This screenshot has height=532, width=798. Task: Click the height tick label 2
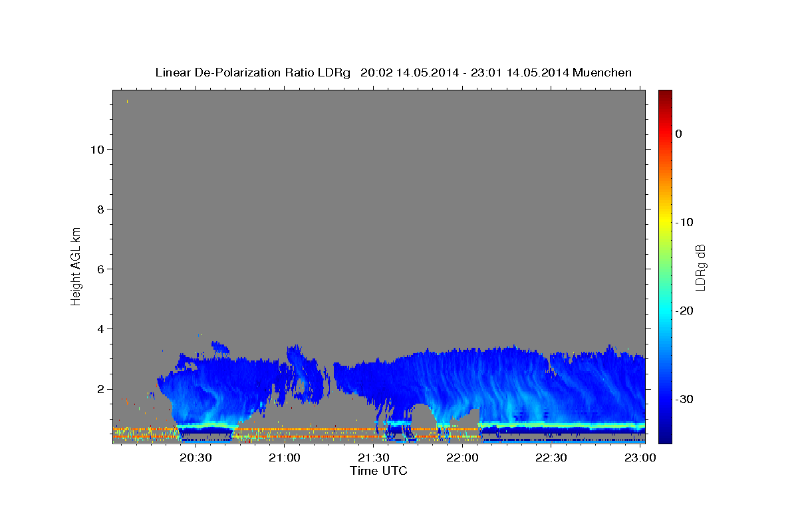[x=99, y=388]
